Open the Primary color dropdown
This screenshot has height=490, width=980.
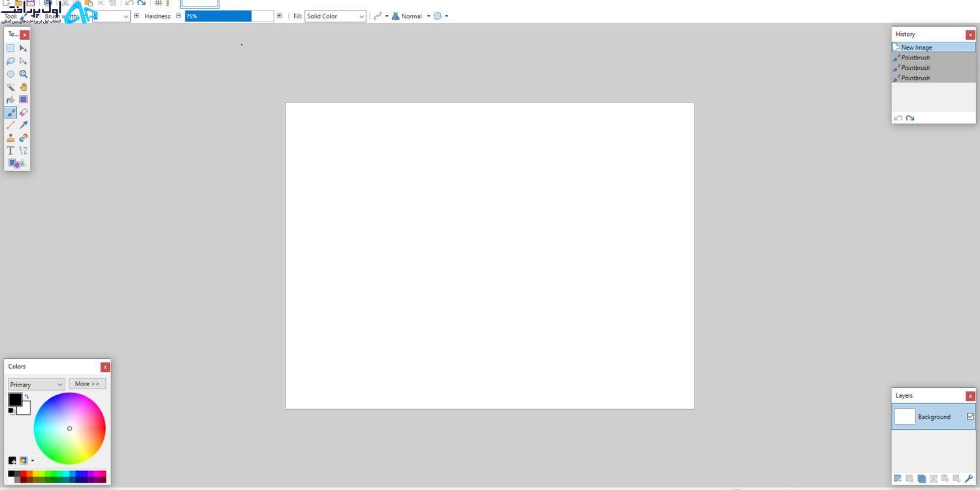point(37,384)
